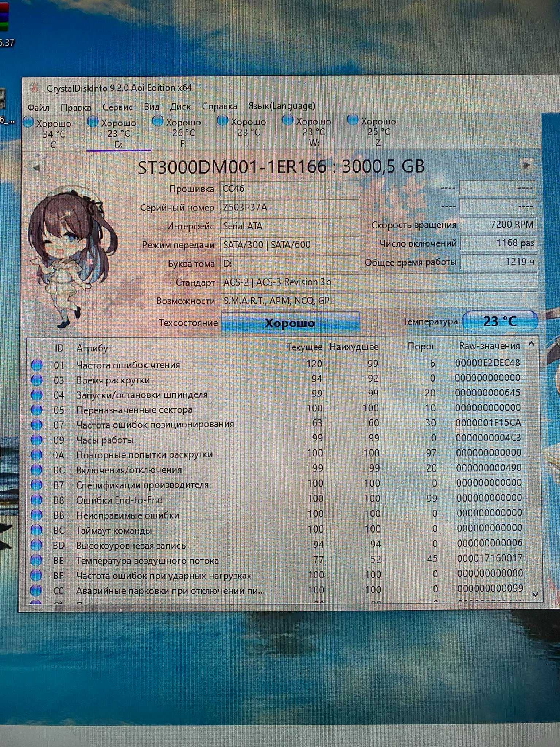The width and height of the screenshot is (560, 747).
Task: Click the SATA/300 | SATA/600 transfer mode field
Action: [x=289, y=245]
